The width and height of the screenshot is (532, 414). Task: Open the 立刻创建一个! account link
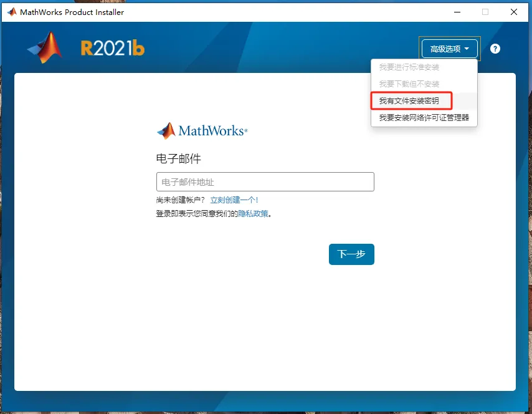pos(234,200)
